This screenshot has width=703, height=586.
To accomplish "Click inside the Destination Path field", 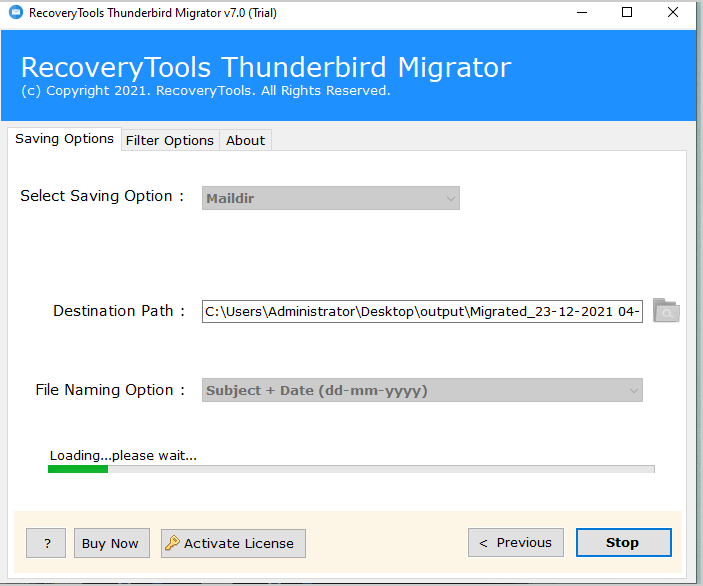I will click(x=422, y=312).
